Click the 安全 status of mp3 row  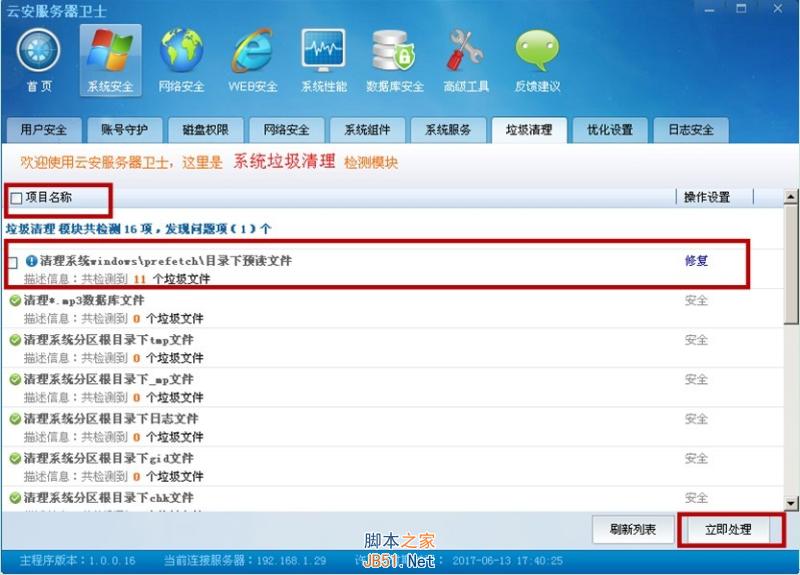point(696,301)
